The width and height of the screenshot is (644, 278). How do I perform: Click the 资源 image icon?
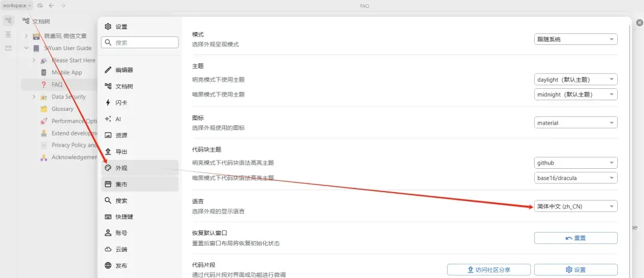click(x=108, y=135)
